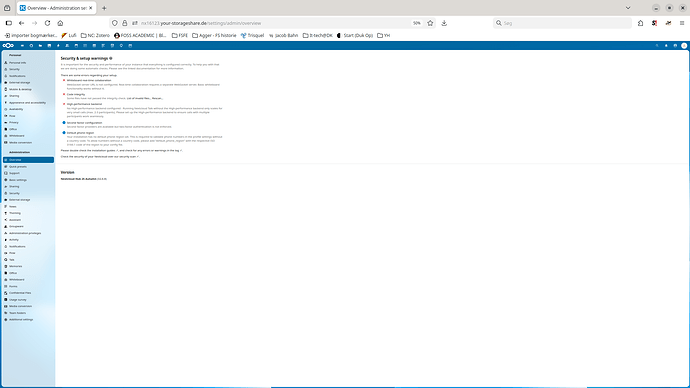Screen dimensions: 690x388
Task: Open Additional settings administration
Action: pos(28,319)
